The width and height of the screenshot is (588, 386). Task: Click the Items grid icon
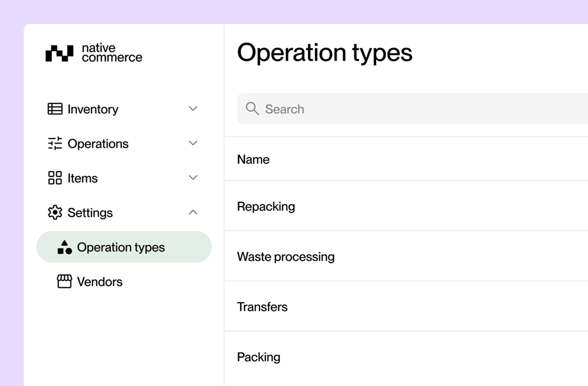point(55,178)
